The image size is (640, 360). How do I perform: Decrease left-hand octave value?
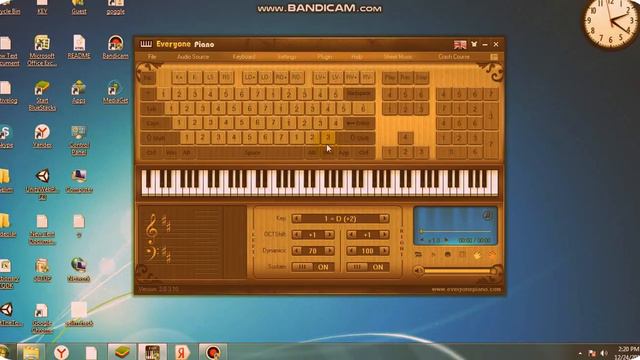pyautogui.click(x=297, y=235)
